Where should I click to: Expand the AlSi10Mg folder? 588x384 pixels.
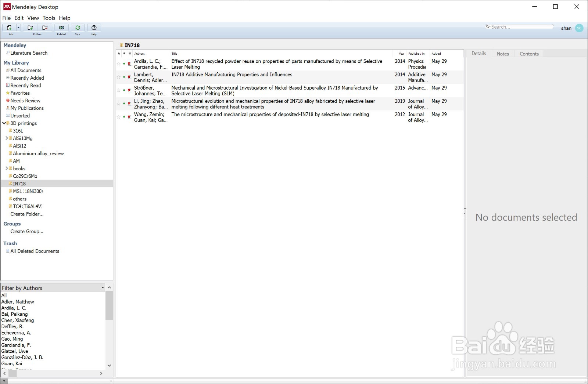point(7,138)
